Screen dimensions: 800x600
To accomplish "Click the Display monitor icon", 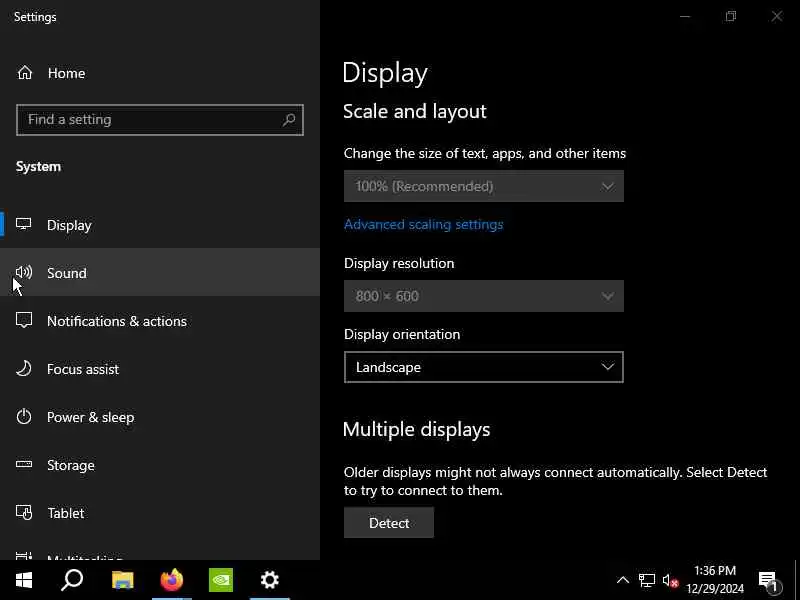I will click(x=23, y=224).
